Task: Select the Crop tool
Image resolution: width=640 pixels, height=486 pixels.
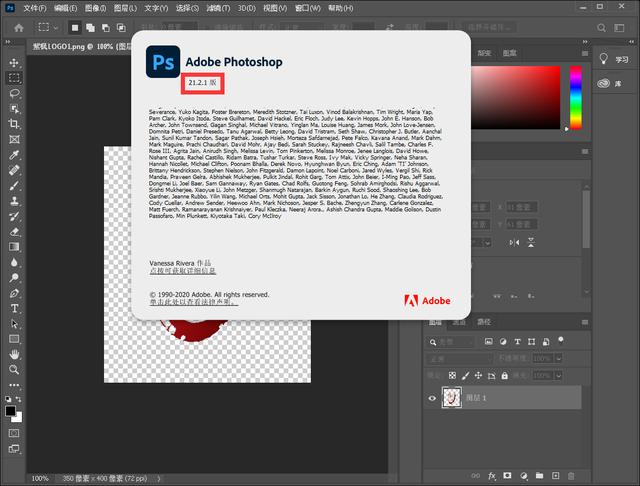Action: click(14, 124)
